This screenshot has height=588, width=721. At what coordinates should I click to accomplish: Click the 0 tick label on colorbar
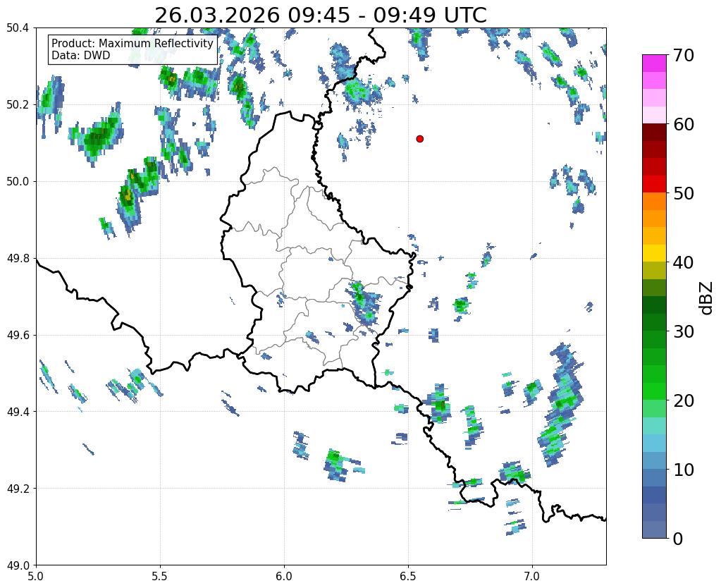678,539
